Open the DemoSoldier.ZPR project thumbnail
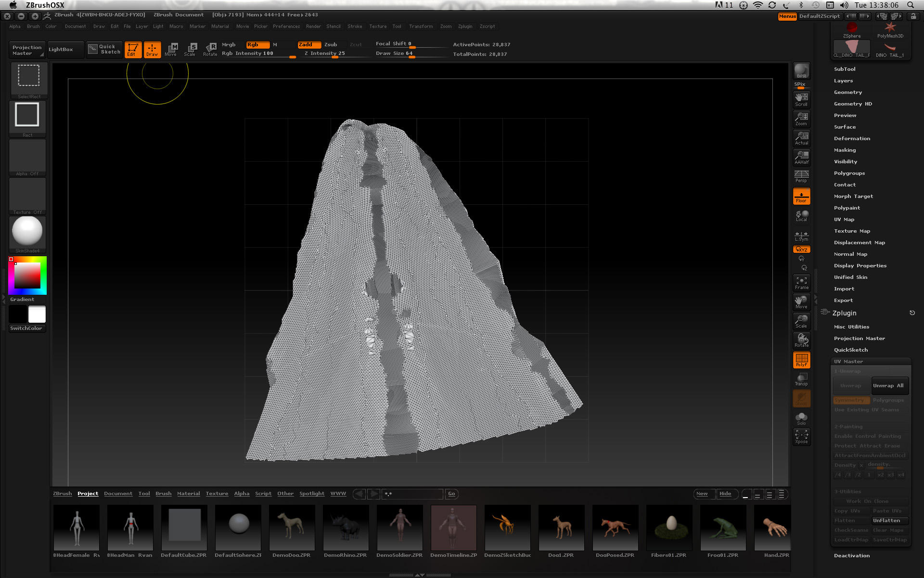Viewport: 924px width, 578px height. [x=399, y=527]
